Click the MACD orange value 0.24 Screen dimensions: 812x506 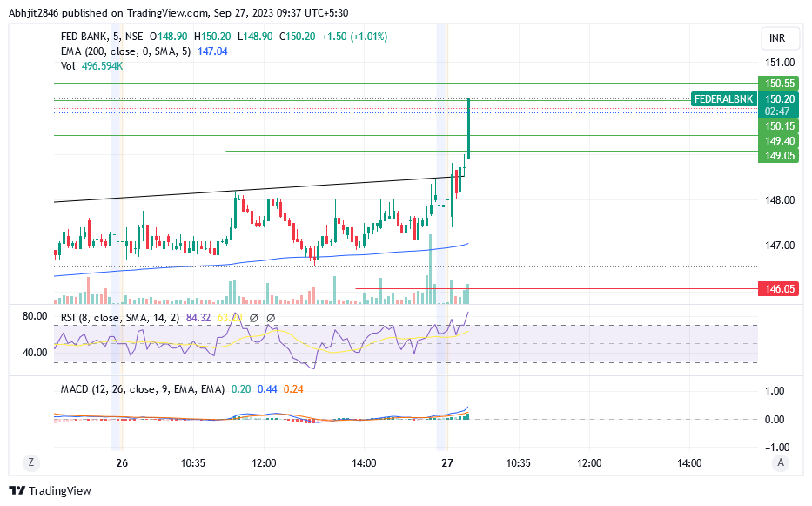293,388
